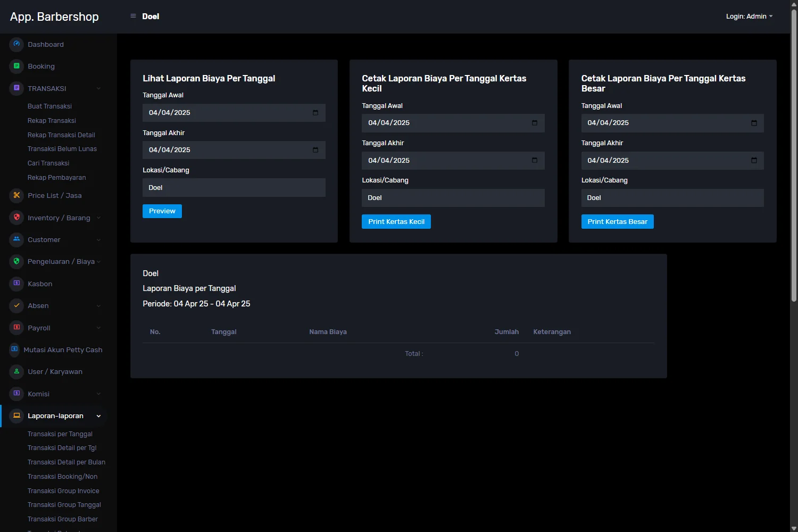Collapse the TRANSAKSI menu chevron
Screen dimensions: 798x532
[x=98, y=88]
